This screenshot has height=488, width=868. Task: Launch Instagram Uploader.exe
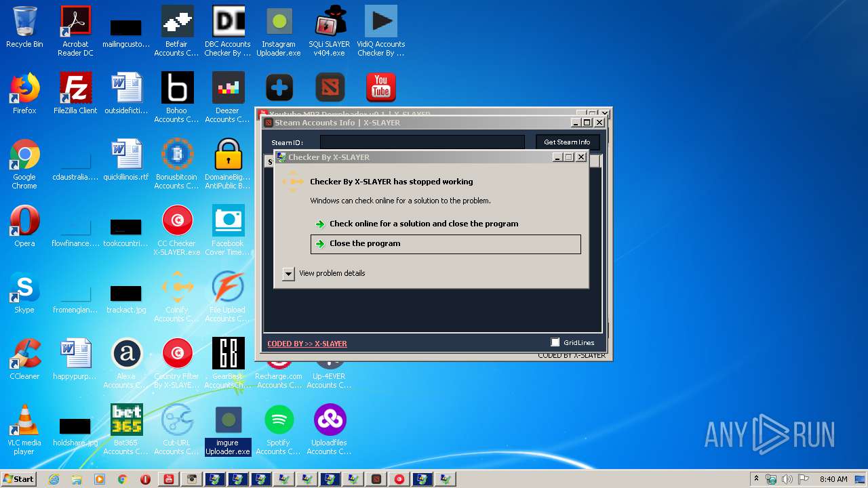point(279,31)
